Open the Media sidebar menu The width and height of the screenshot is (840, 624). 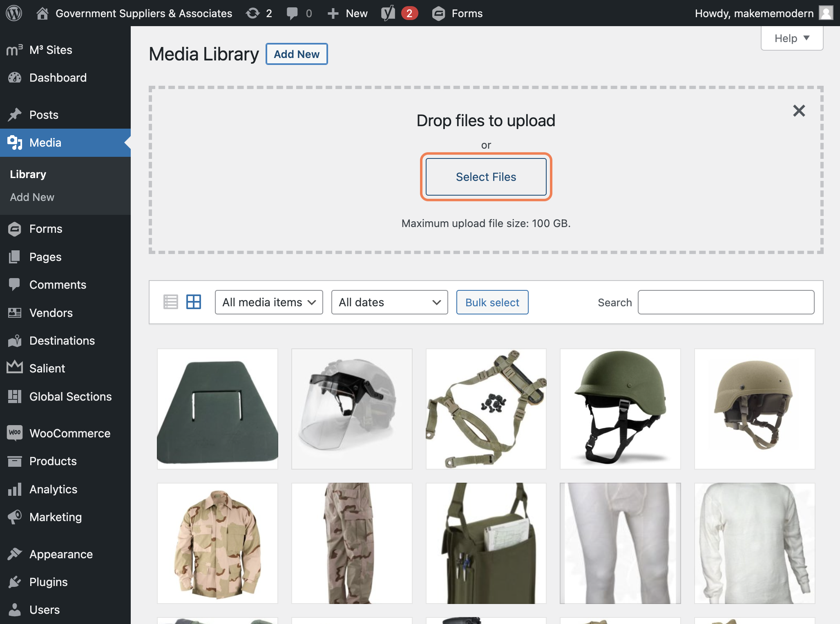65,143
